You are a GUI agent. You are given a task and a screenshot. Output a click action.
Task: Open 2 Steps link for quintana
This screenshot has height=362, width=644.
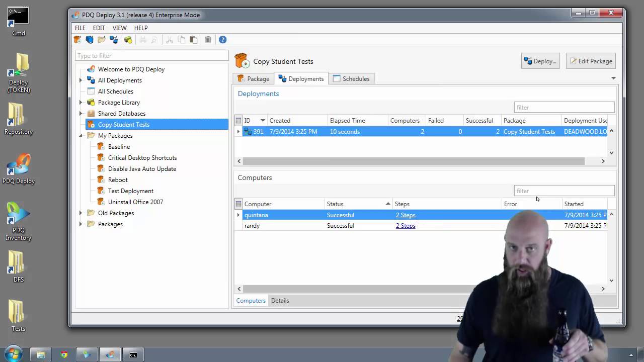pyautogui.click(x=406, y=215)
